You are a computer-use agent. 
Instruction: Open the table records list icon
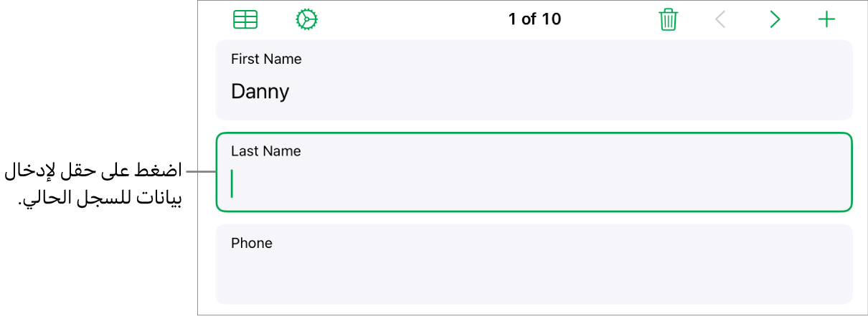(x=245, y=20)
